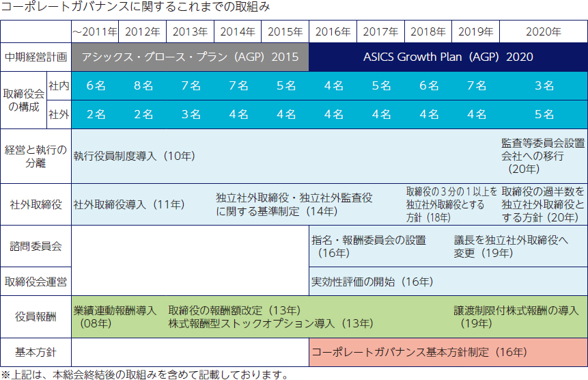Click 社外 count 3名 under 2013年

(x=191, y=114)
